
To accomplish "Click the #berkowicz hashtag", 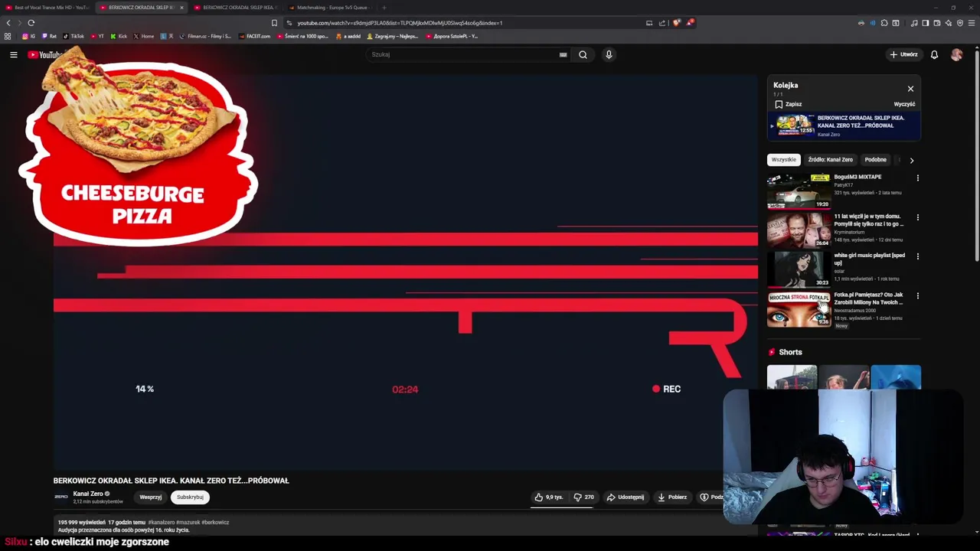I will pyautogui.click(x=215, y=523).
